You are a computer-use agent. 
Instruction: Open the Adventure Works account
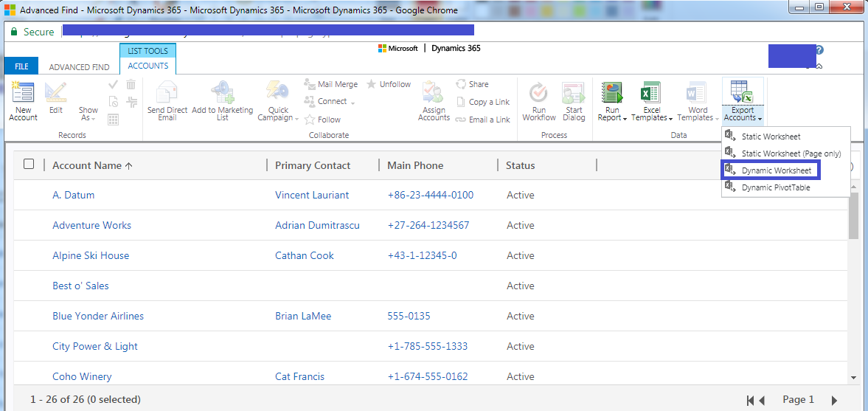click(92, 226)
